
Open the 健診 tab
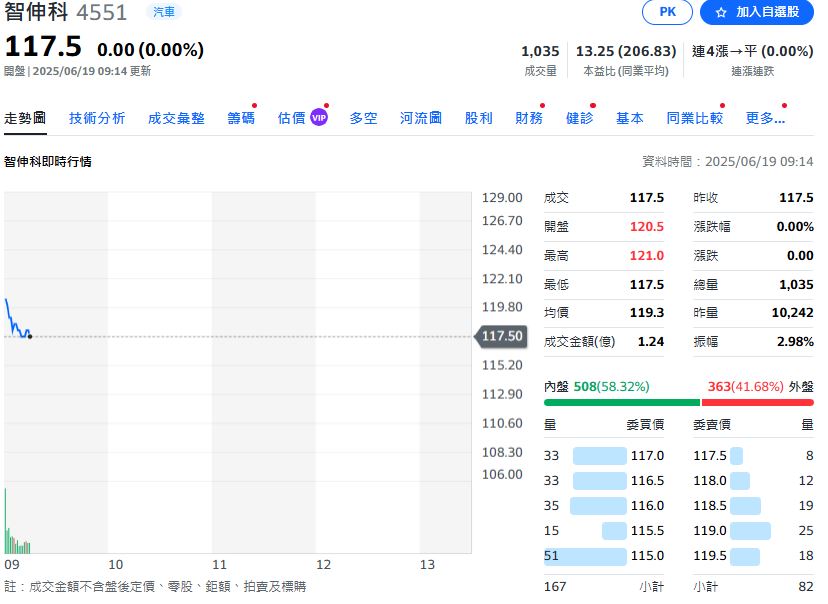(580, 118)
